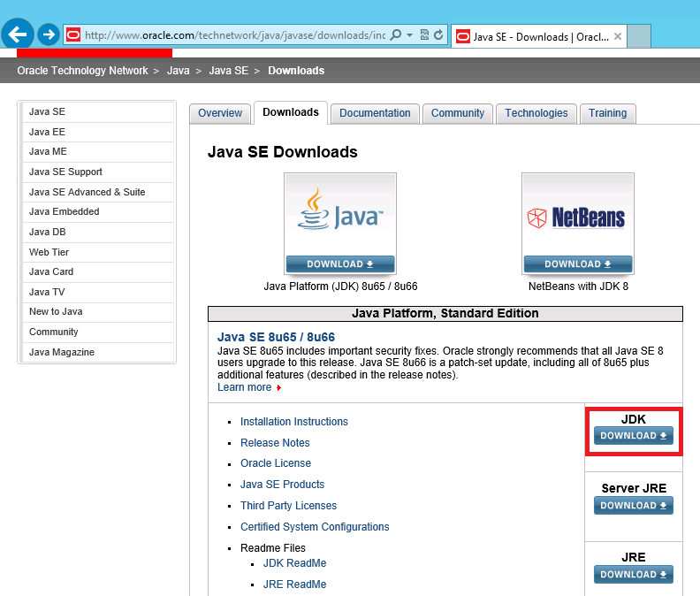700x596 pixels.
Task: Click the NetBeans logo image
Action: [x=578, y=216]
